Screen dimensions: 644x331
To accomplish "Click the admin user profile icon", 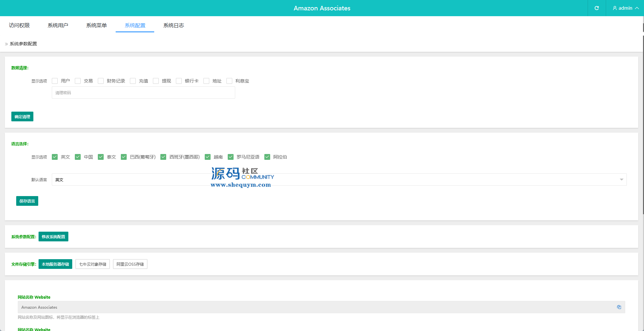I will click(x=615, y=8).
